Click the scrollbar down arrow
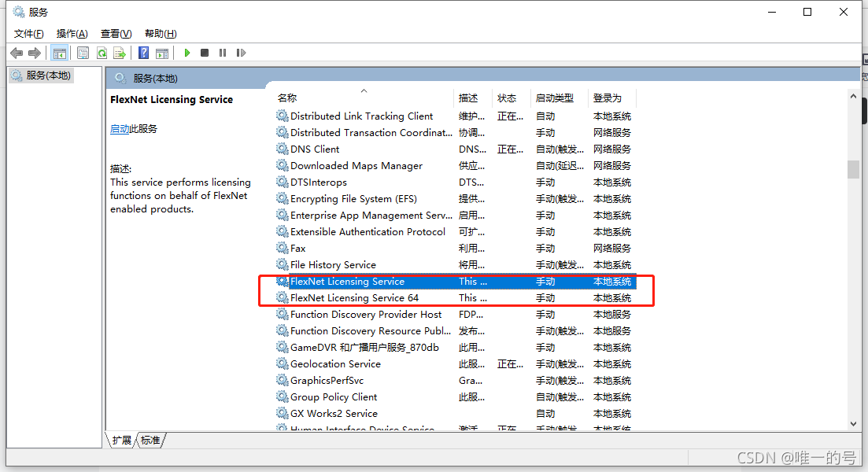Image resolution: width=868 pixels, height=472 pixels. 853,424
